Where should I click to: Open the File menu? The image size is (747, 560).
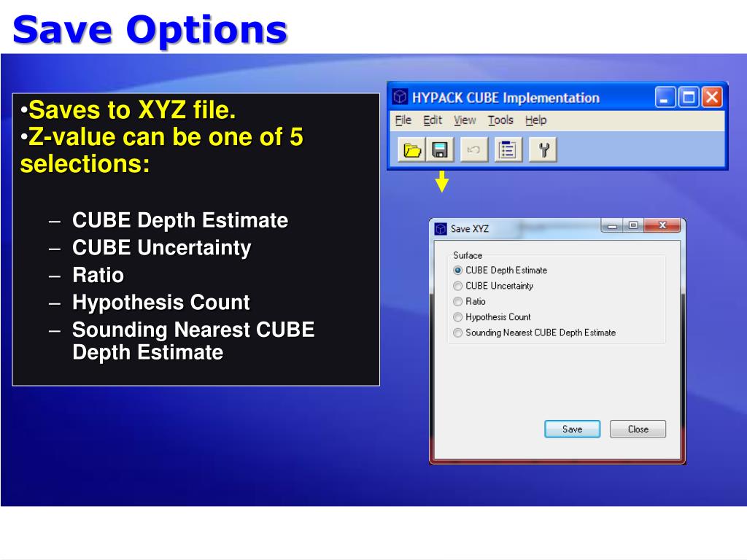click(x=403, y=120)
